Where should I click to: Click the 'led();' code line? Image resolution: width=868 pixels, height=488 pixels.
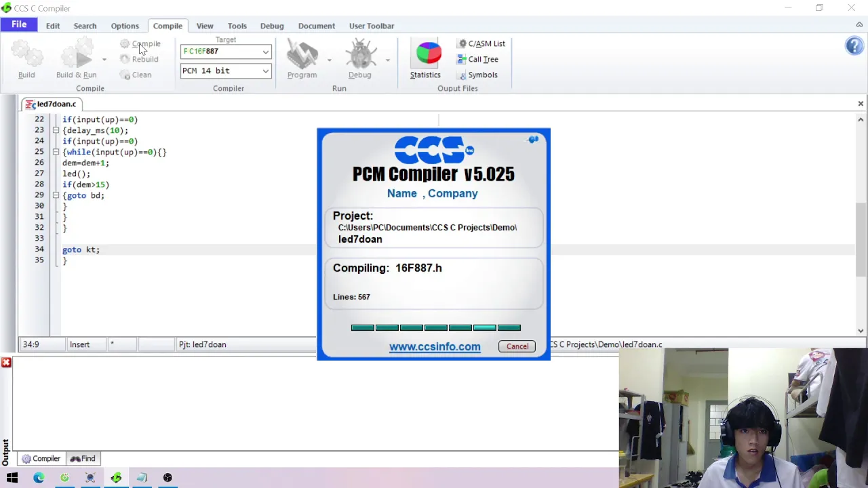(76, 174)
